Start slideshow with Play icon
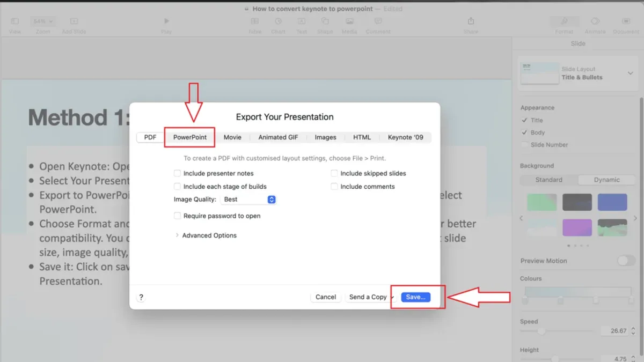 (166, 21)
